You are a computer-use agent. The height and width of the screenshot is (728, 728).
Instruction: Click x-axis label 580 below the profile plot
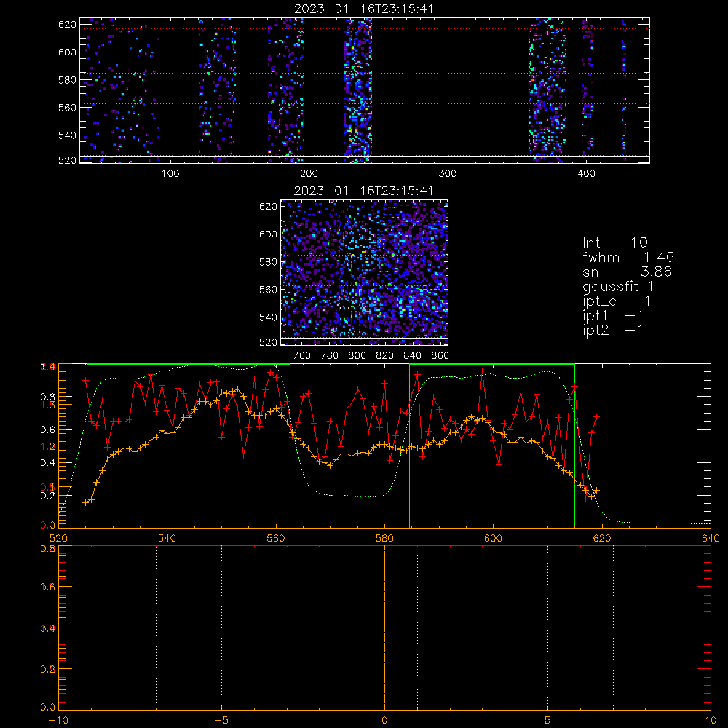pos(384,538)
